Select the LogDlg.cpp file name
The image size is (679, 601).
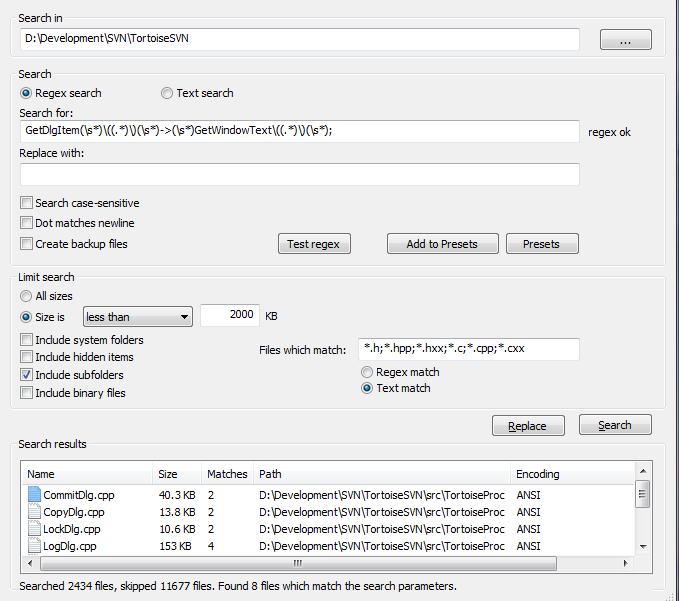[x=70, y=546]
